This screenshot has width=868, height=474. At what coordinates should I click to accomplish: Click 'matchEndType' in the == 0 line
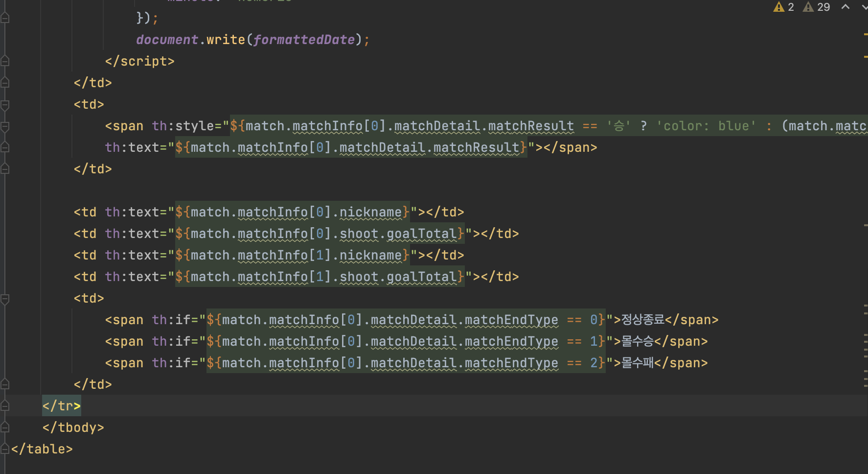click(511, 320)
